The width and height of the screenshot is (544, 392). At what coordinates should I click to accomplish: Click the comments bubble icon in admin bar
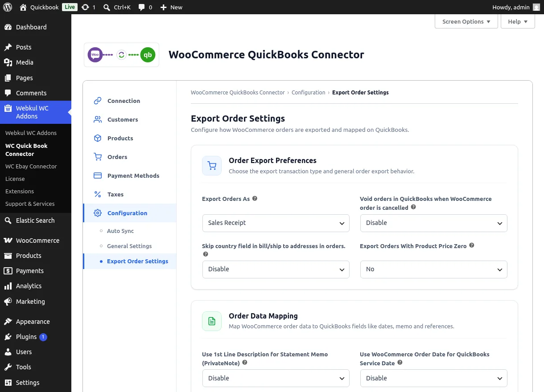coord(141,7)
